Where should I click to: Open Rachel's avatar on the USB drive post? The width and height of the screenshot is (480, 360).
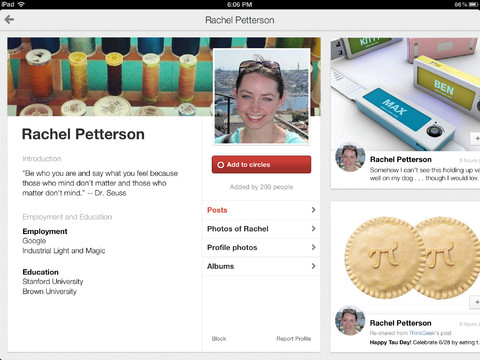point(350,157)
